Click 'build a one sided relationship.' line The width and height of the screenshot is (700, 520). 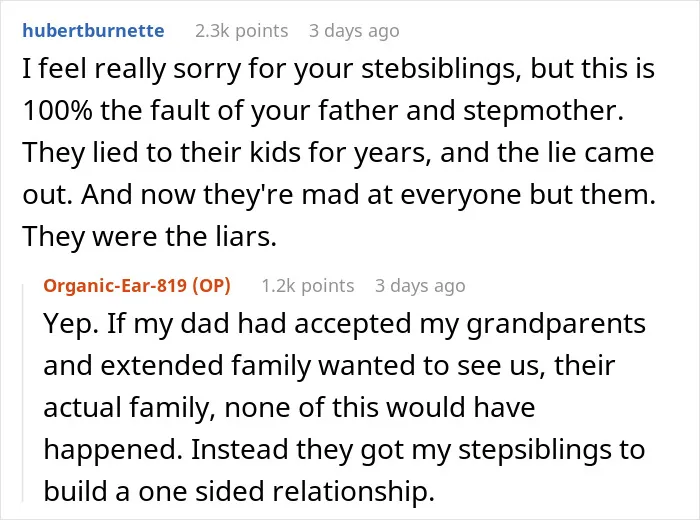coord(239,491)
